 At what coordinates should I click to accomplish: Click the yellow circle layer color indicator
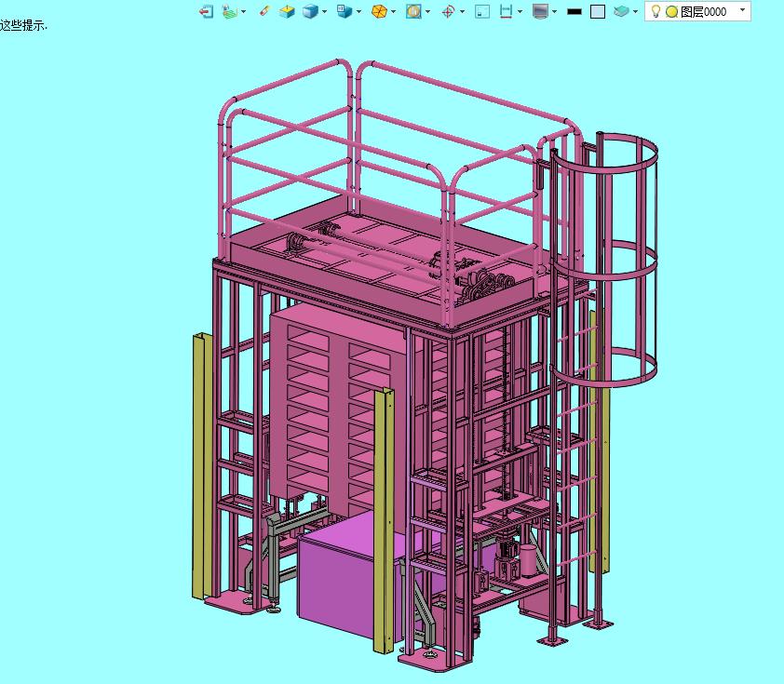point(671,11)
